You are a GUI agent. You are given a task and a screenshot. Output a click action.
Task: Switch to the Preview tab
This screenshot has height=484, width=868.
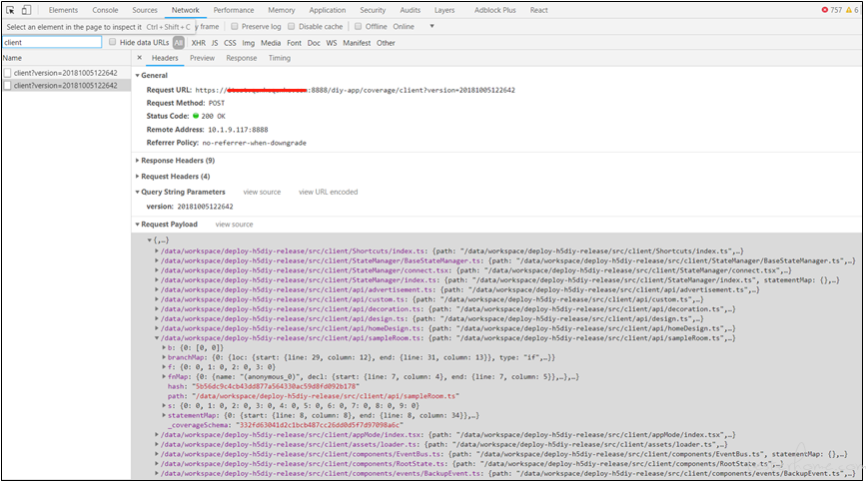202,58
